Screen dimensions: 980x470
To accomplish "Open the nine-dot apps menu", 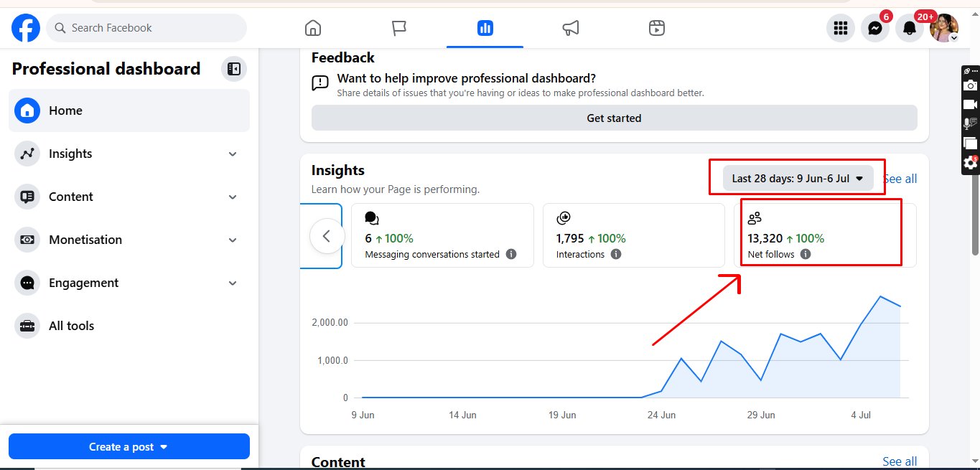I will pos(840,28).
